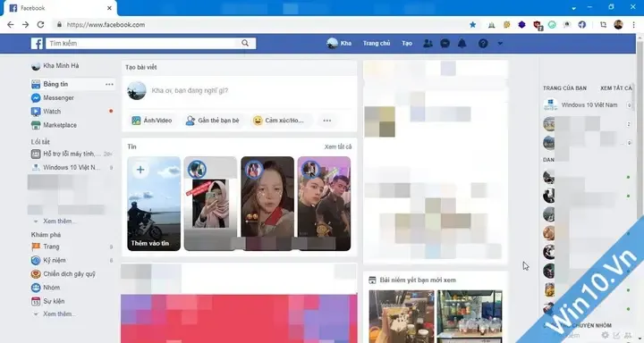This screenshot has height=343, width=644.
Task: Open the hijab selfie story card
Action: [x=210, y=204]
